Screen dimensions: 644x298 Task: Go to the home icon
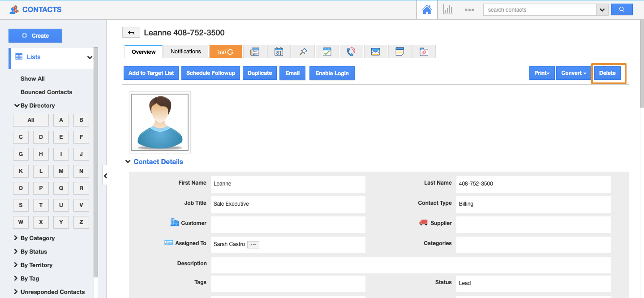(x=427, y=9)
